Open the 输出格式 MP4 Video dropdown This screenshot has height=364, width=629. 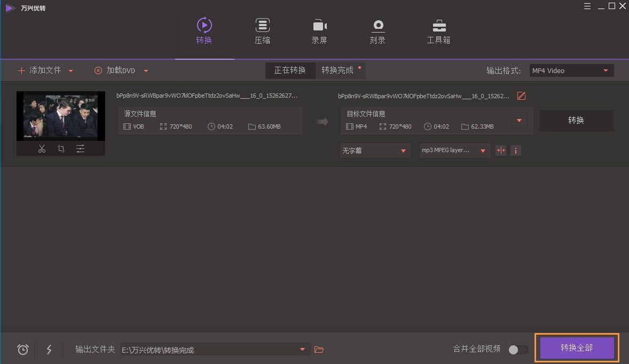(570, 70)
